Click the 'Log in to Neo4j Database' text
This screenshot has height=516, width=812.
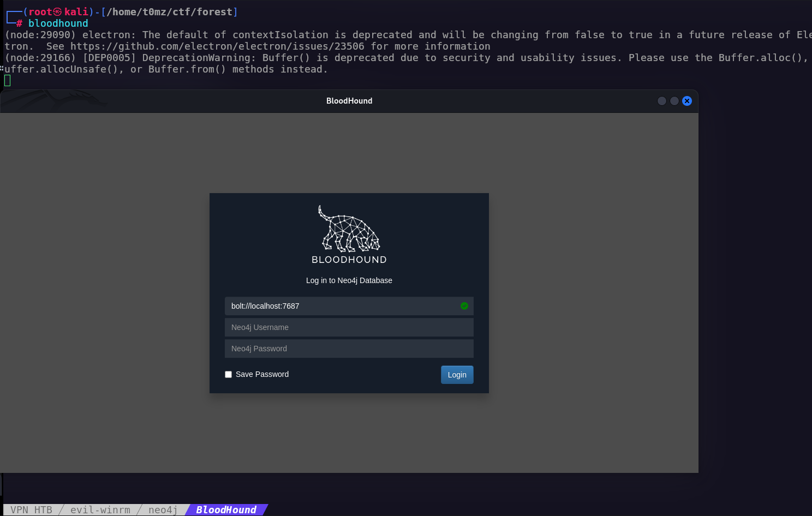coord(349,280)
